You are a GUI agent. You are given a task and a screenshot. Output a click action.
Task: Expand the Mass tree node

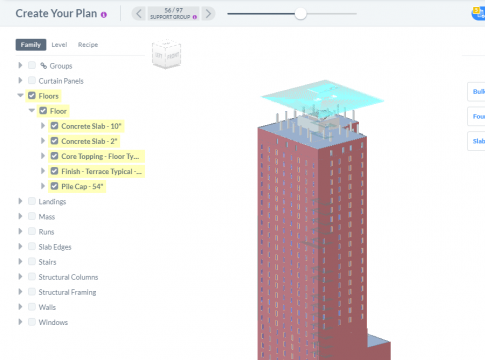coord(20,216)
